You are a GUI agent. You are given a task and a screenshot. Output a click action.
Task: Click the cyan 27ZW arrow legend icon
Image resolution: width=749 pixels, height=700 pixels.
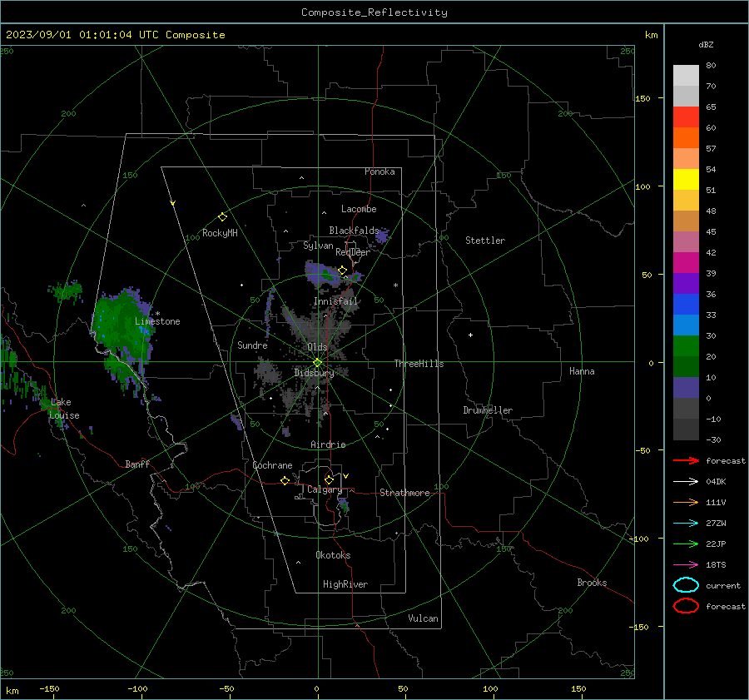click(x=686, y=524)
